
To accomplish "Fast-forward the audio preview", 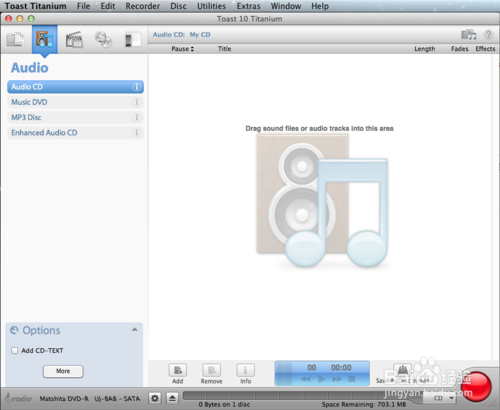I will 337,379.
